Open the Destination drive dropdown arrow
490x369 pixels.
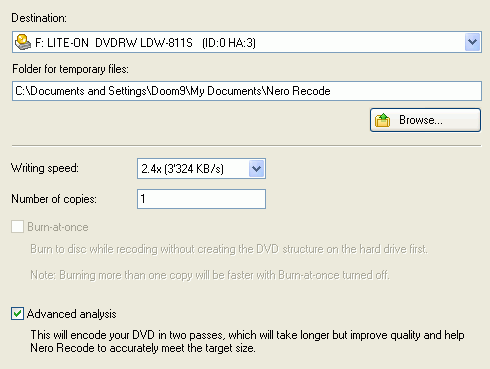tap(472, 42)
